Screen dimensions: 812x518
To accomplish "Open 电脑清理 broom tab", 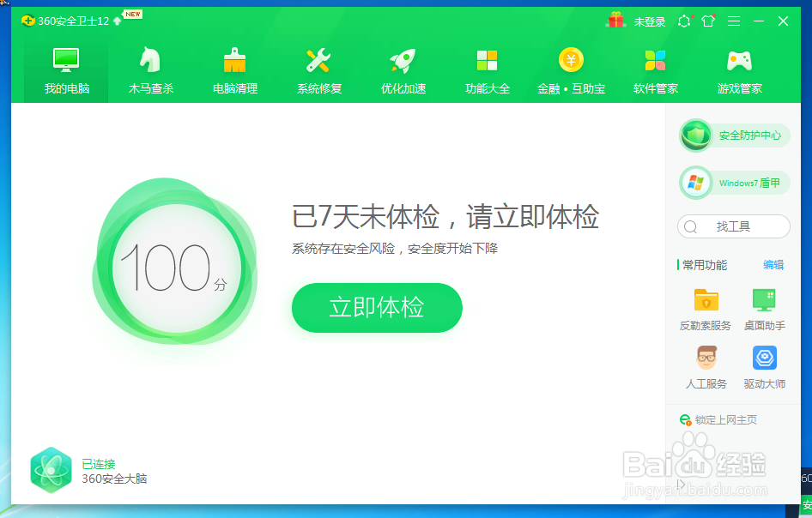I will point(235,71).
